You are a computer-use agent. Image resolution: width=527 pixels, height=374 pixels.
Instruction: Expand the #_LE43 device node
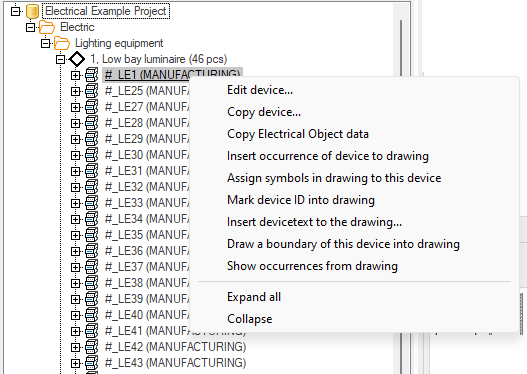(x=75, y=363)
